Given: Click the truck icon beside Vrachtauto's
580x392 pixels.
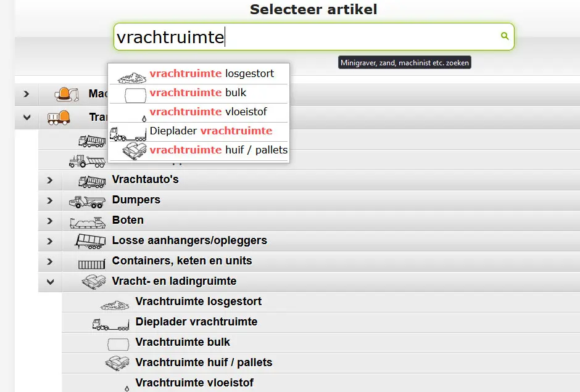Looking at the screenshot, I should (x=92, y=180).
